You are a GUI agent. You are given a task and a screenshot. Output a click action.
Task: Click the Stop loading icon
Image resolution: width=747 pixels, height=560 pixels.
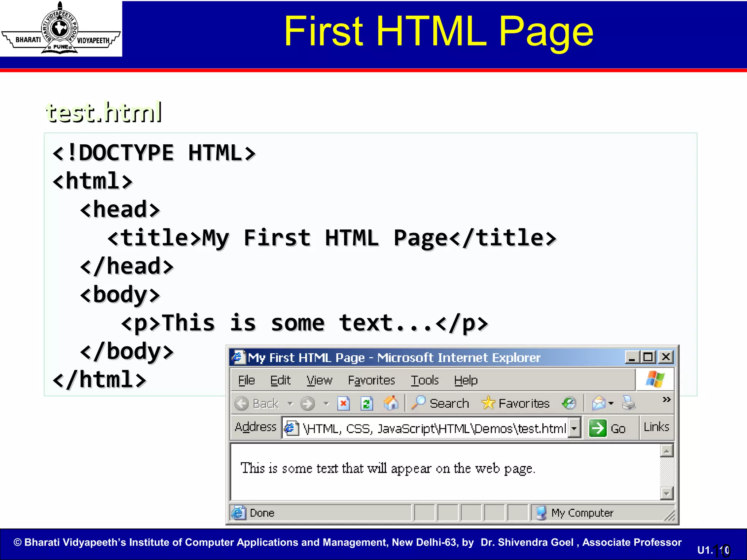pos(343,404)
